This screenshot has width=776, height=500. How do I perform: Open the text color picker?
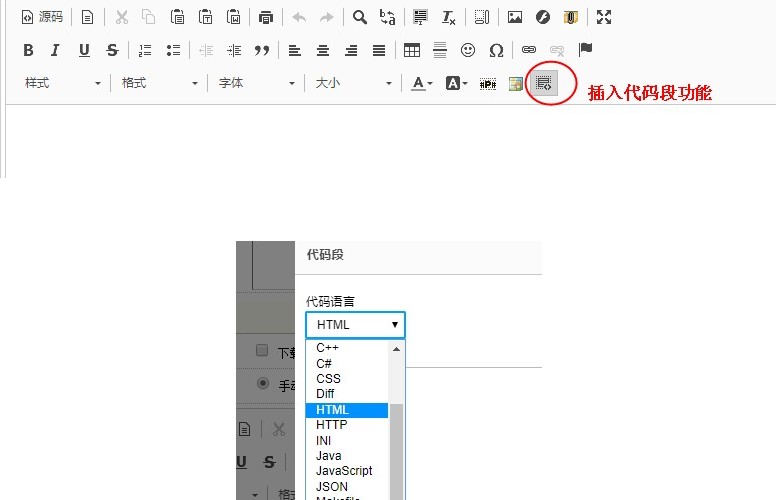[x=422, y=83]
